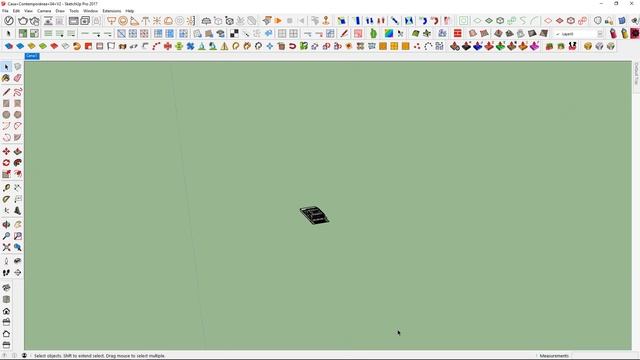This screenshot has height=360, width=640.
Task: Start V-Ray interactive render teapot-with-hand icon
Action: pyautogui.click(x=35, y=20)
